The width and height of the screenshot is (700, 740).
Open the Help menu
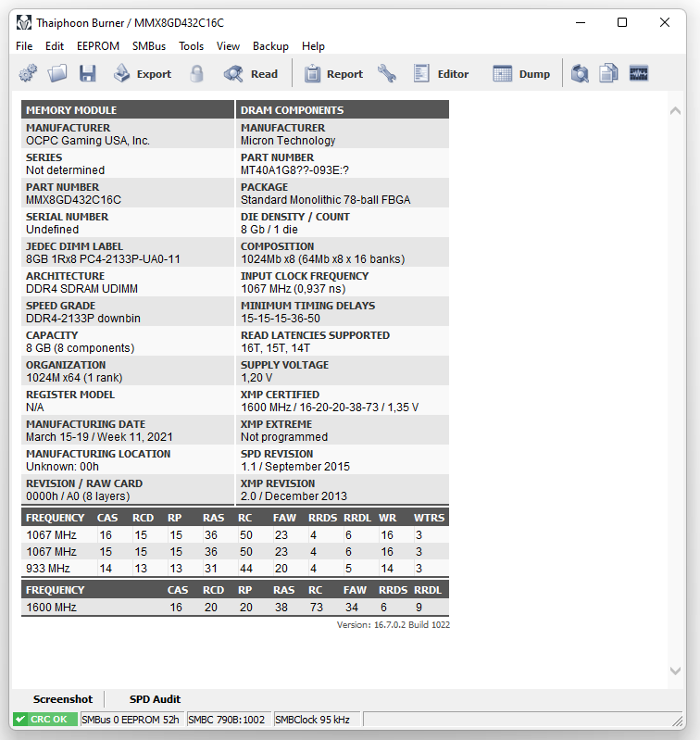point(313,46)
